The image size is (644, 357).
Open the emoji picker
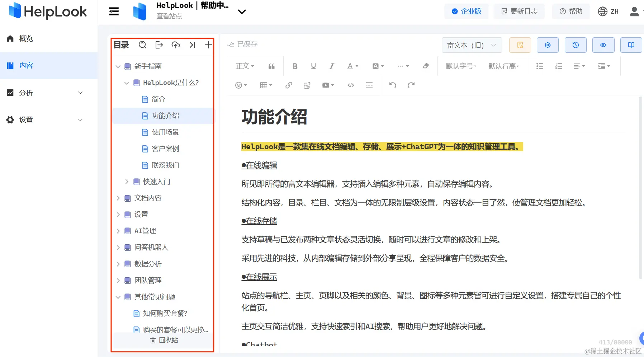click(241, 85)
